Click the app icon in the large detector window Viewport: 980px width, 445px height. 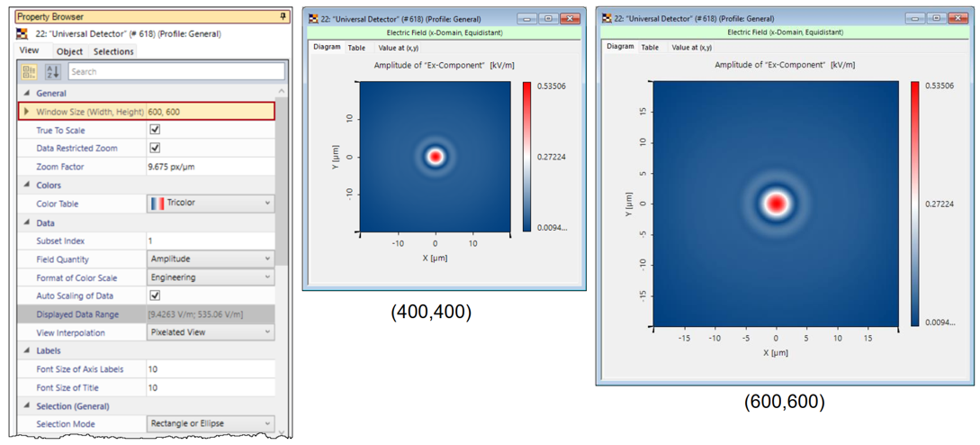607,18
